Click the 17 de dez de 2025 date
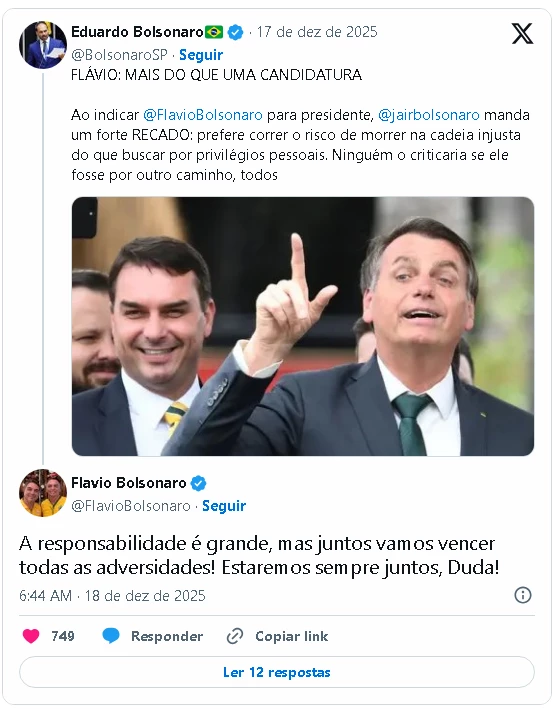The height and width of the screenshot is (709, 553). (x=317, y=32)
